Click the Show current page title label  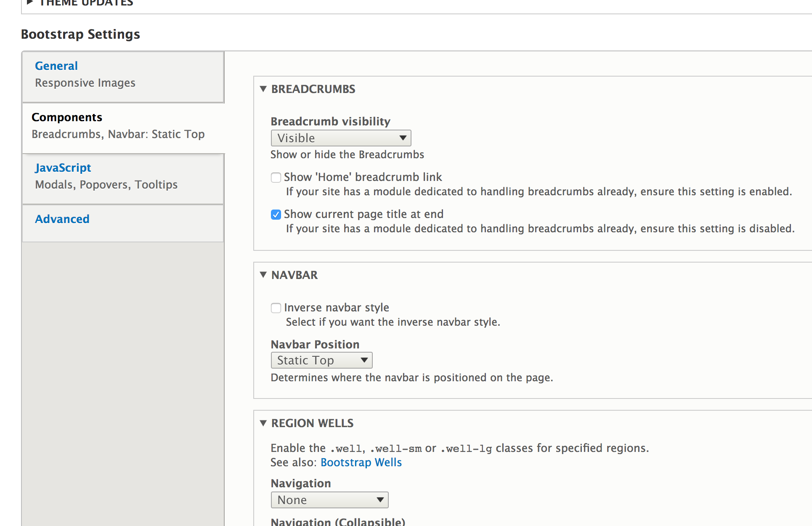(x=364, y=214)
